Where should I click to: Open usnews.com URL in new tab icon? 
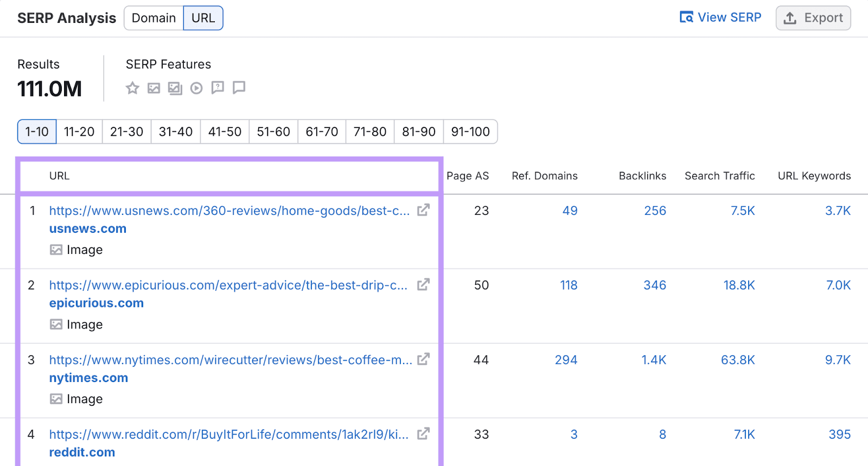[x=423, y=210]
